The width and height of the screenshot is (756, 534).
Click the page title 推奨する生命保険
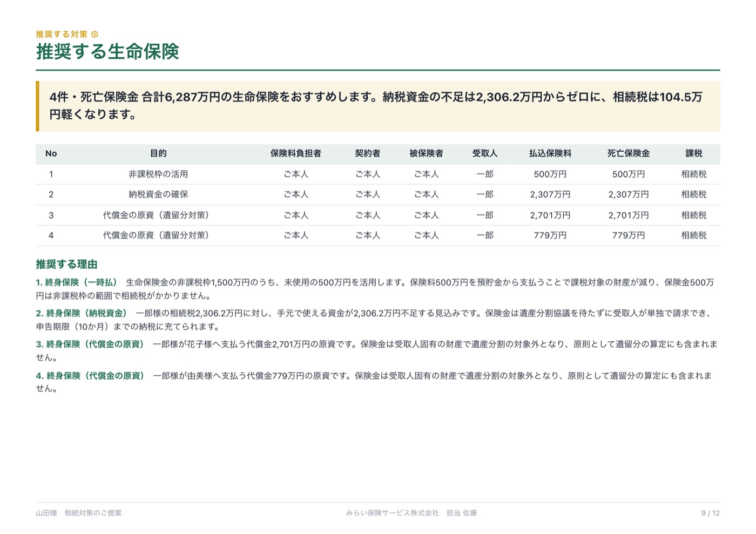click(x=107, y=52)
